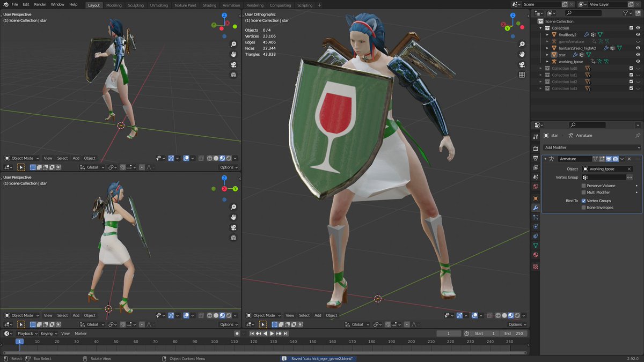
Task: Open the Object Data green triangle tab
Action: pyautogui.click(x=536, y=245)
